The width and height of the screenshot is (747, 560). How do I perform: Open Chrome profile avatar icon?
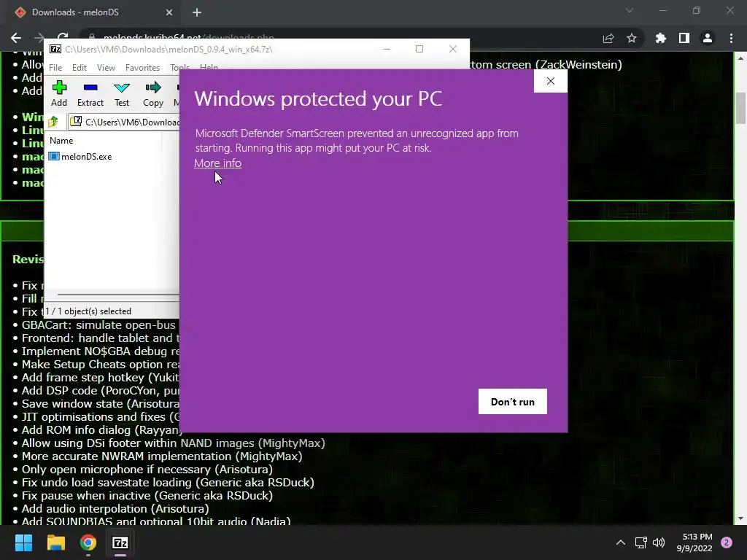(708, 38)
